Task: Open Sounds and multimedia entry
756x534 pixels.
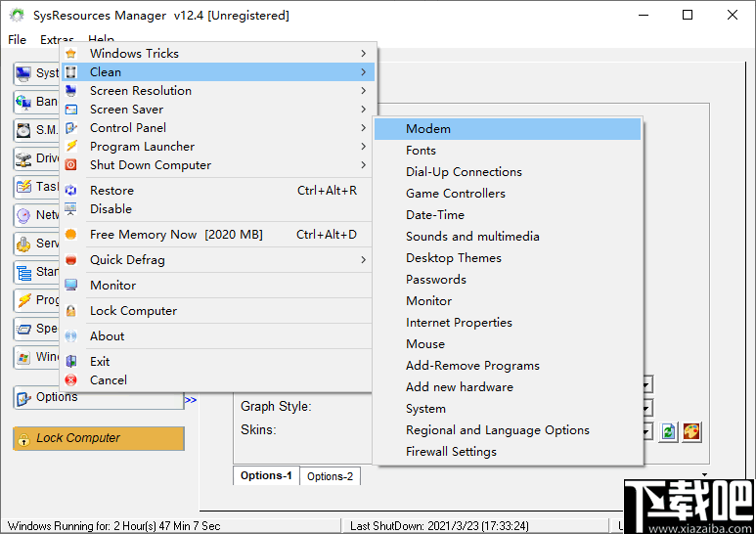Action: click(x=508, y=236)
